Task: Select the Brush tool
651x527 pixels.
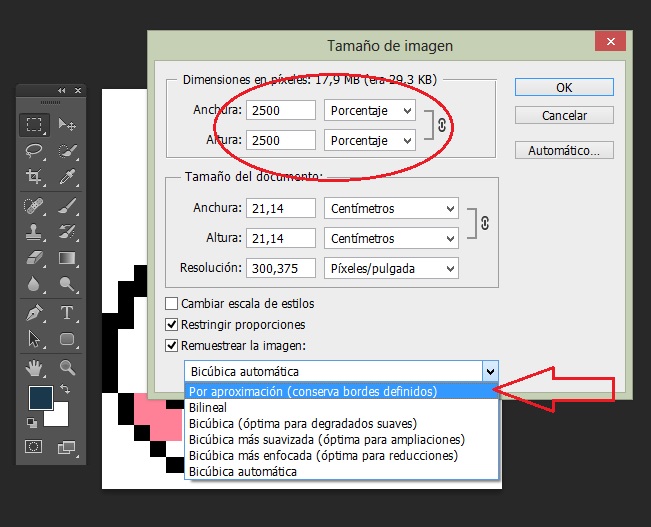Action: pos(67,206)
